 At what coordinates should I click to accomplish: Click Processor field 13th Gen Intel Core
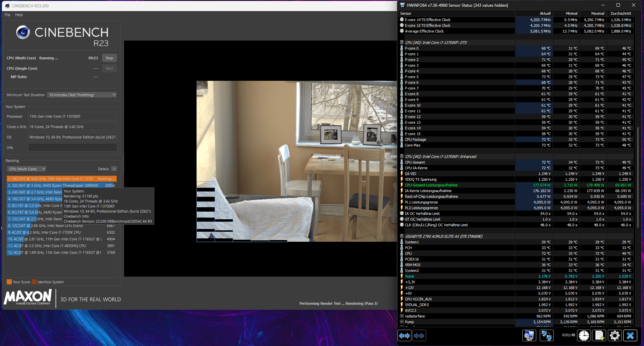click(x=72, y=116)
